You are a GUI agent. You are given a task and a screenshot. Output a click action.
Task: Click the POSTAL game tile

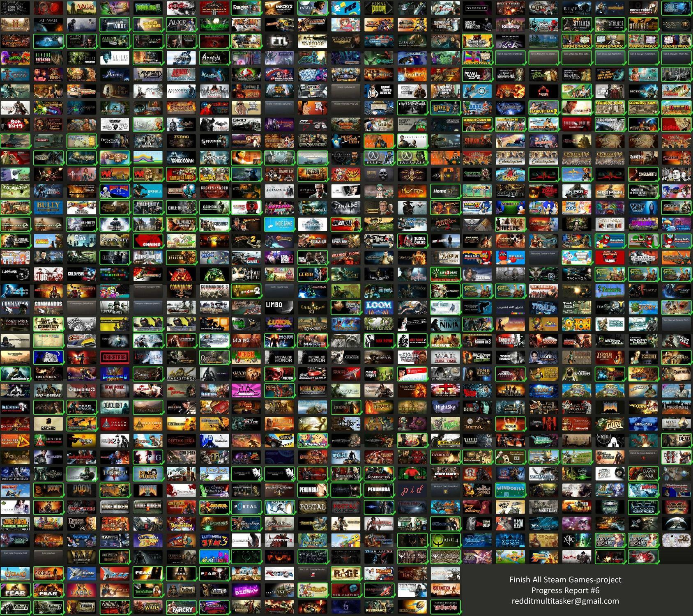click(312, 507)
